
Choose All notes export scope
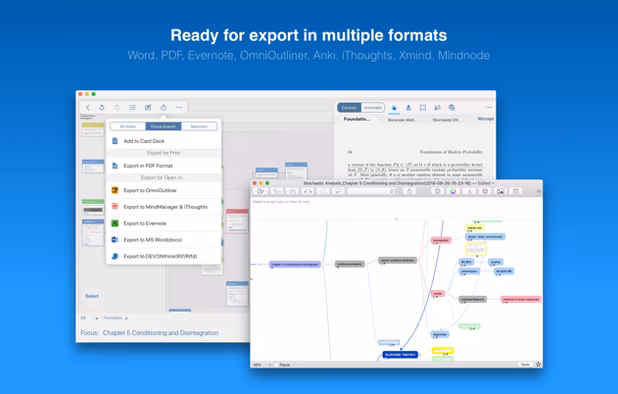point(128,126)
